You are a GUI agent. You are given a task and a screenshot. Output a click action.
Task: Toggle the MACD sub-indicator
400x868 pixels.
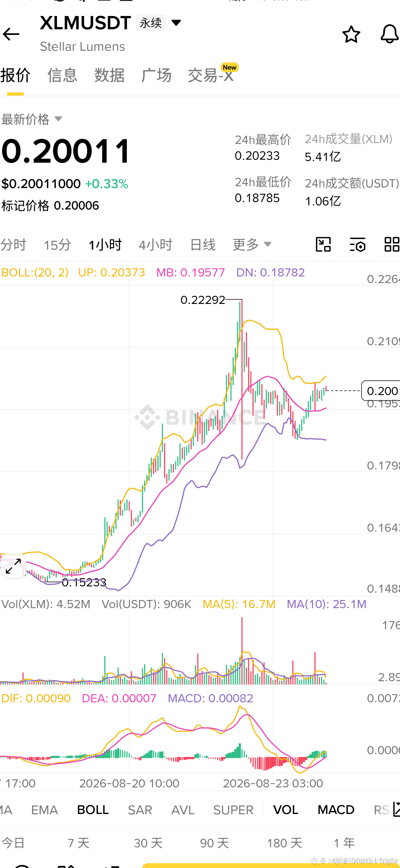tap(336, 810)
